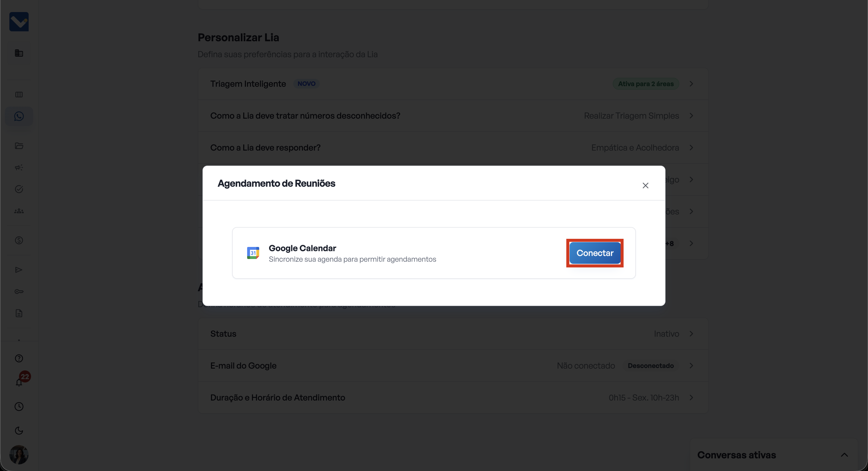Viewport: 868px width, 471px height.
Task: Click the user profile avatar
Action: (19, 454)
